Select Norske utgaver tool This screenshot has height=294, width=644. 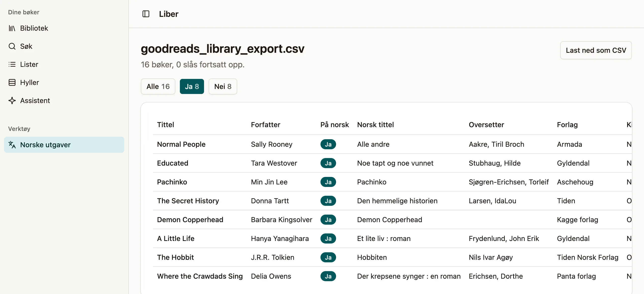pos(64,145)
